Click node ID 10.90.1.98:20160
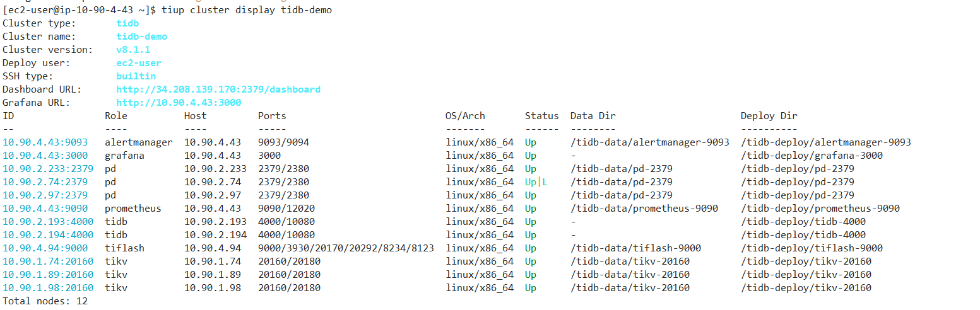This screenshot has height=310, width=980. (x=48, y=288)
